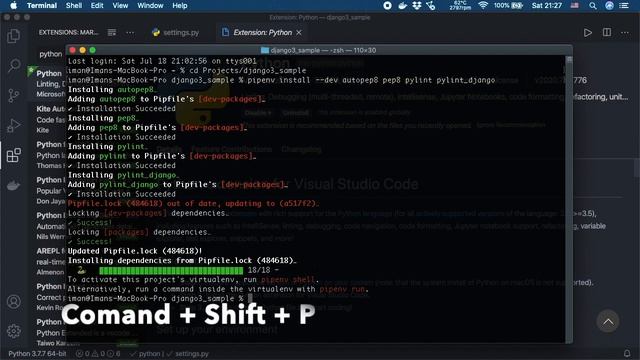Click the notifications bell in status bar
The width and height of the screenshot is (640, 360).
(x=627, y=353)
